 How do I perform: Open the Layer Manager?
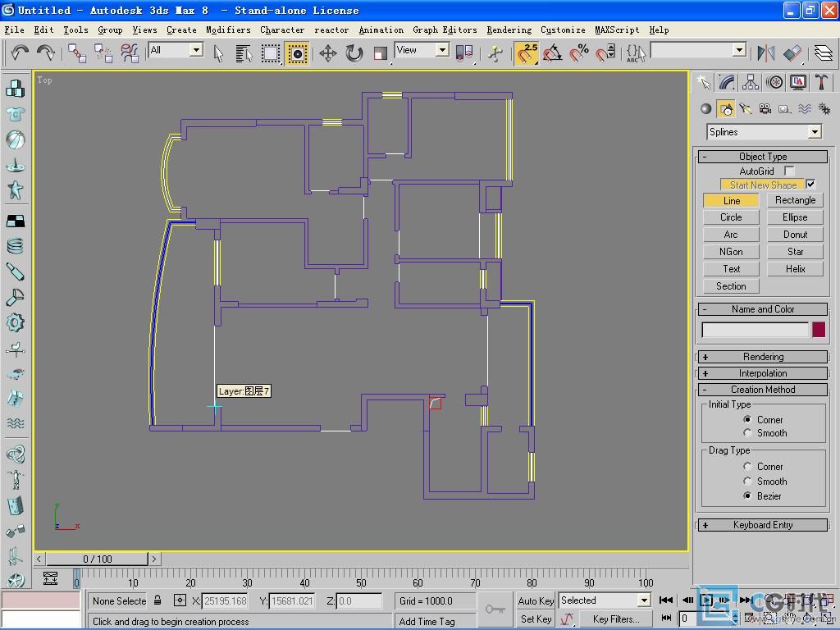[824, 53]
